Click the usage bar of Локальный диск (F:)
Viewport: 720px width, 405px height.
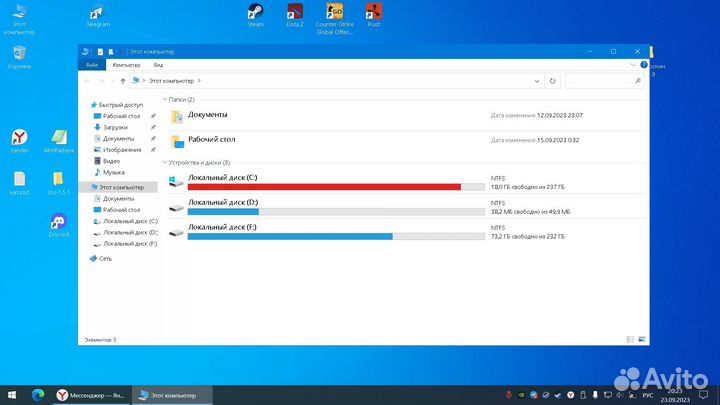[336, 236]
